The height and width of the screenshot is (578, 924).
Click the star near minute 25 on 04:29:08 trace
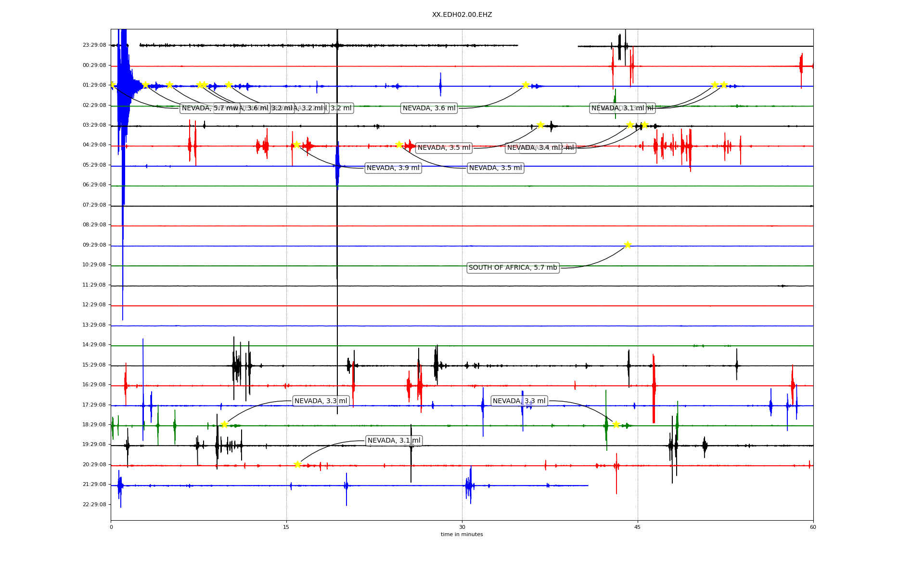[x=399, y=144]
